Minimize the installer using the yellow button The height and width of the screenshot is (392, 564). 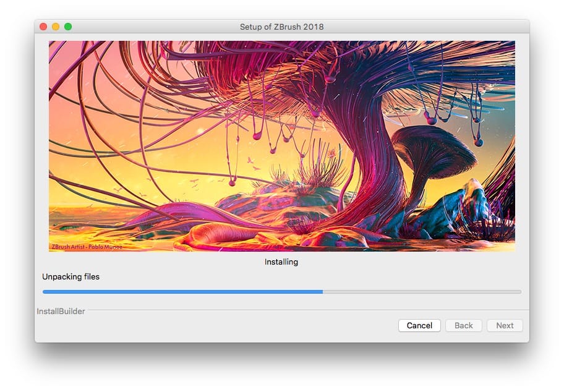click(56, 27)
